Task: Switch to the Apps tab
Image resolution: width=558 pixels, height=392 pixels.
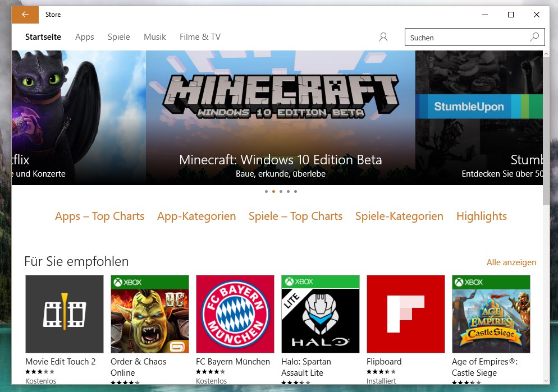Action: pos(85,37)
